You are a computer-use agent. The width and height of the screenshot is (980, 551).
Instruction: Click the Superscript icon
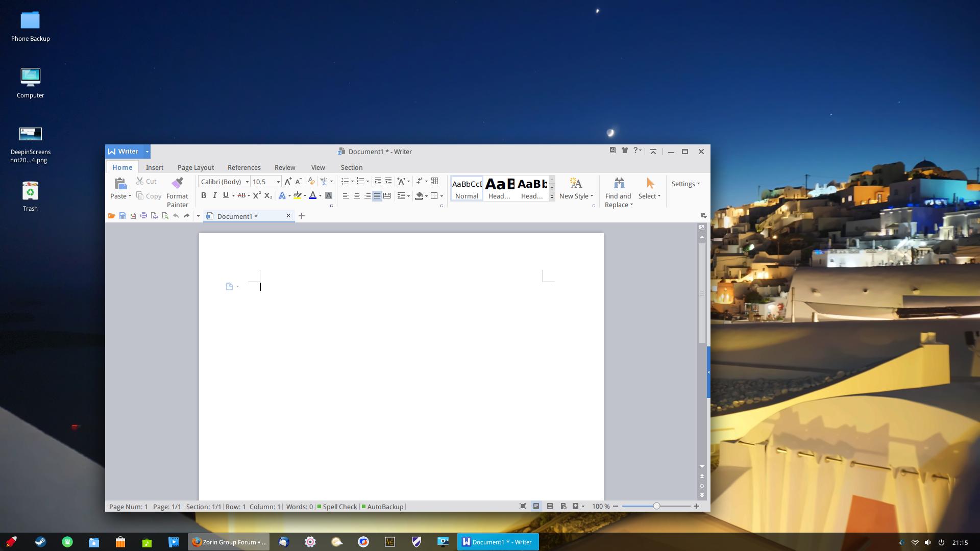point(257,195)
